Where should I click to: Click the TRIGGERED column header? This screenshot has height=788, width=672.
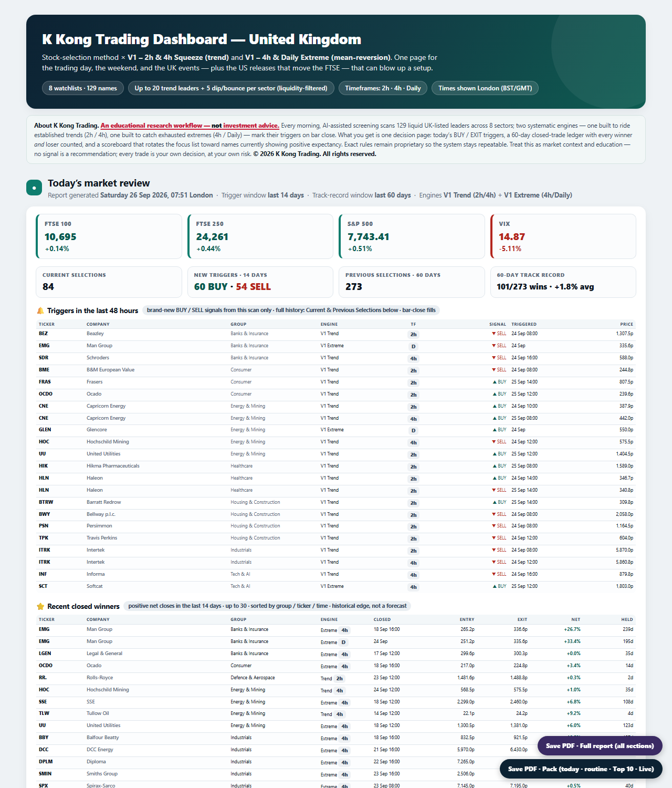tap(524, 324)
